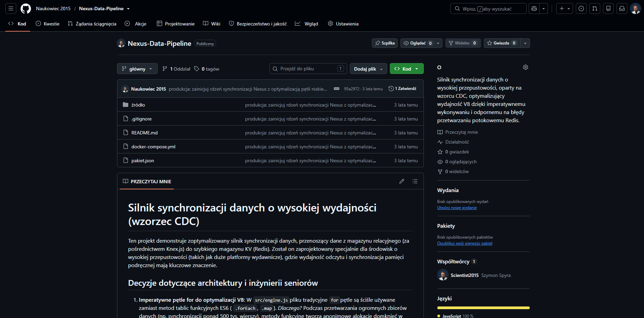This screenshot has width=644, height=318.
Task: Expand the Copilot options dropdown arrow
Action: click(544, 8)
